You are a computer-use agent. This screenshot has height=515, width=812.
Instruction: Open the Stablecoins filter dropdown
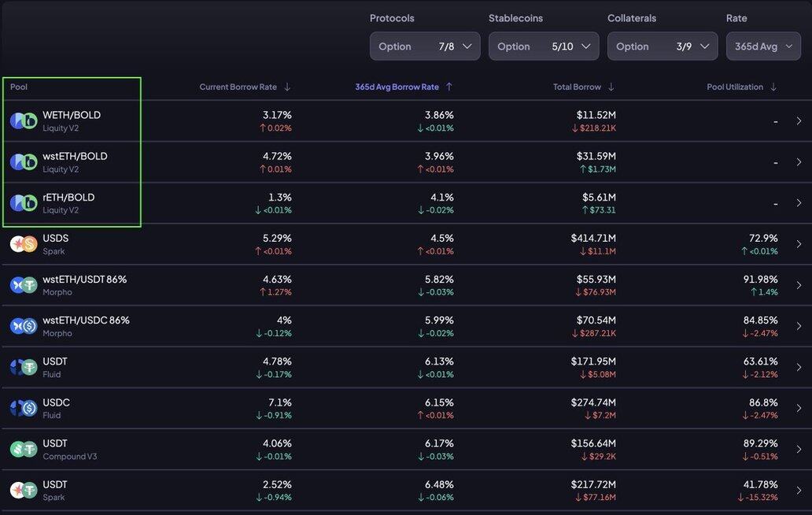(544, 46)
